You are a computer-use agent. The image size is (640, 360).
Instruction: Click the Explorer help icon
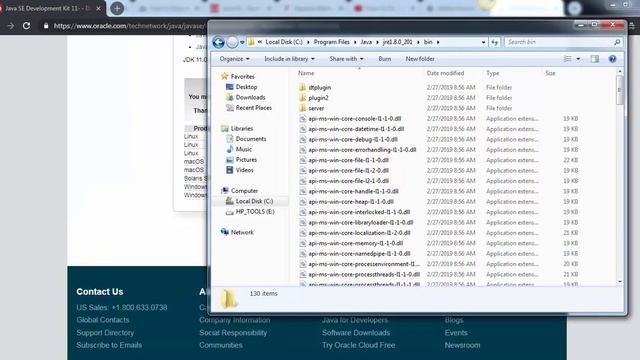pos(612,59)
